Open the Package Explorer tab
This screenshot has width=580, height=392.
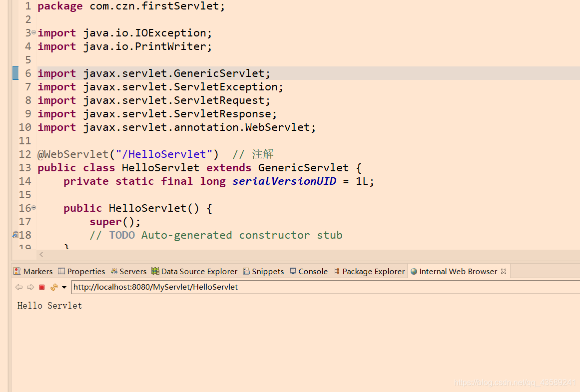pos(369,272)
